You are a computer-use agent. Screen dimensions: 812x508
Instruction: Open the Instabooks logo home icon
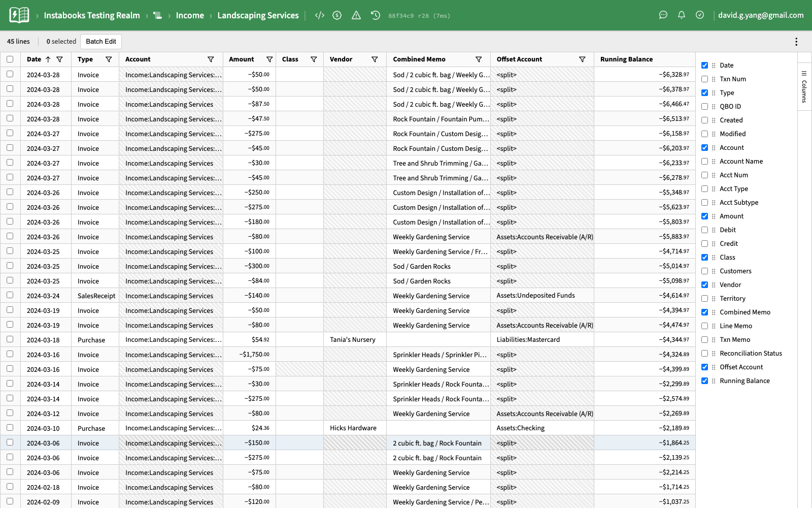coord(19,15)
